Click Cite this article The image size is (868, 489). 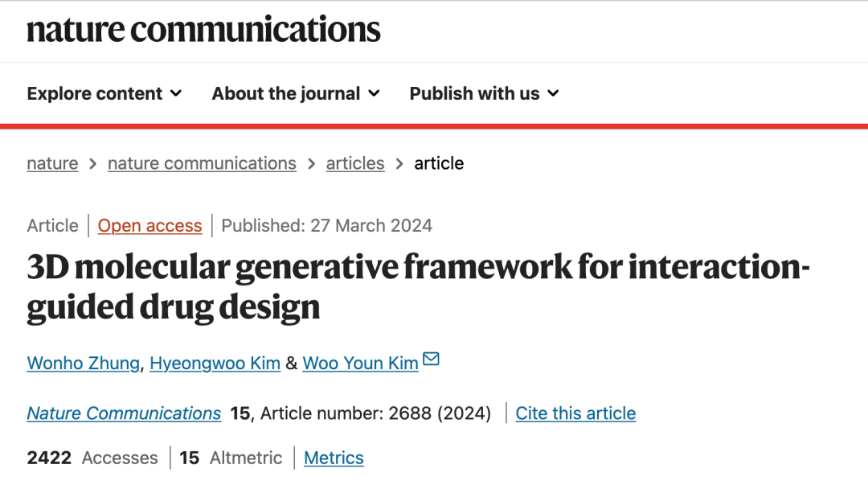(575, 413)
